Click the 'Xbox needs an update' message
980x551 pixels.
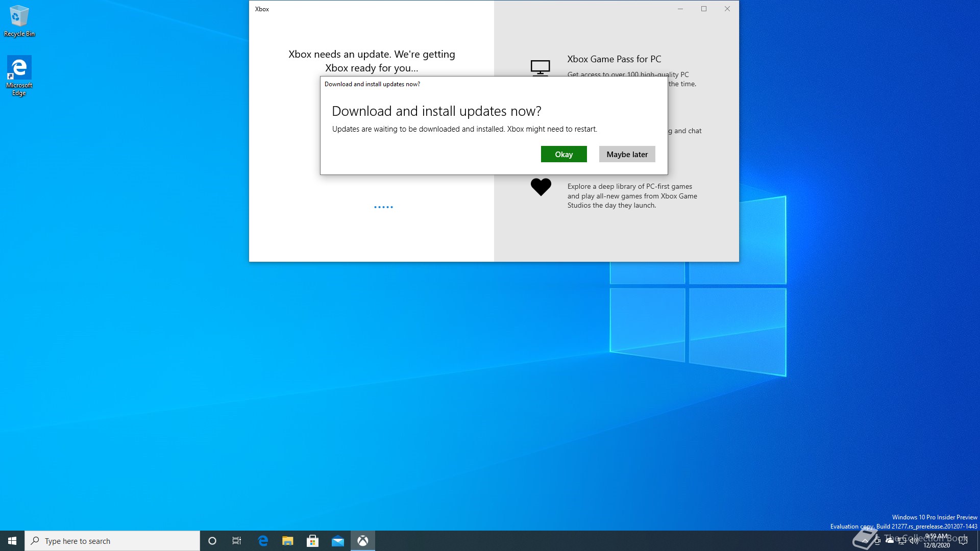372,61
